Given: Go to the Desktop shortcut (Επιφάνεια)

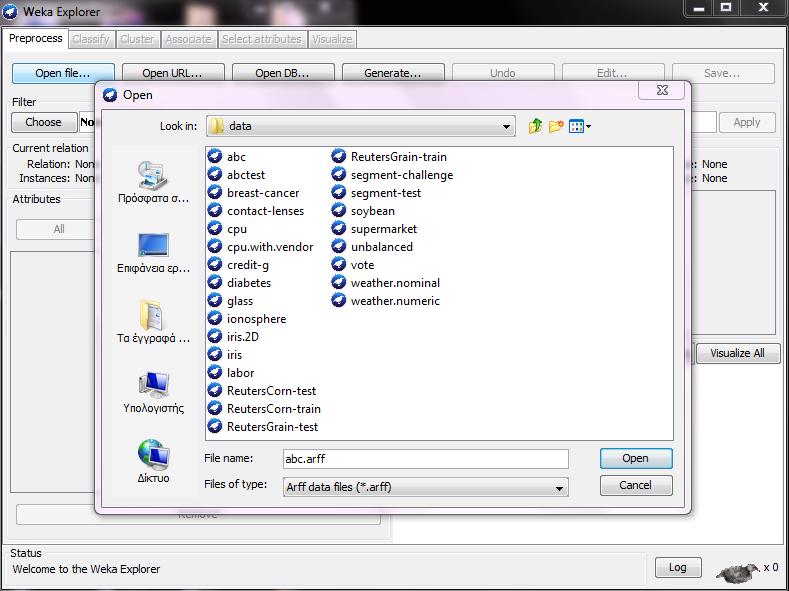Looking at the screenshot, I should pyautogui.click(x=153, y=253).
